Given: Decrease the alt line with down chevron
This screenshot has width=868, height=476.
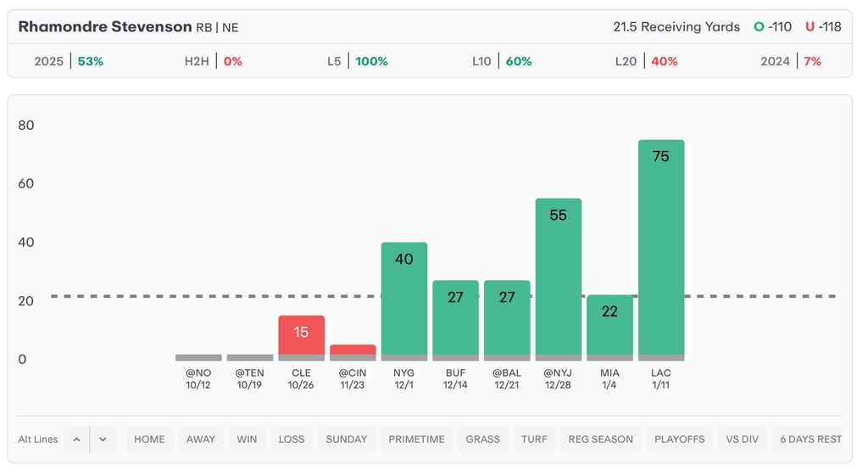Looking at the screenshot, I should click(103, 440).
